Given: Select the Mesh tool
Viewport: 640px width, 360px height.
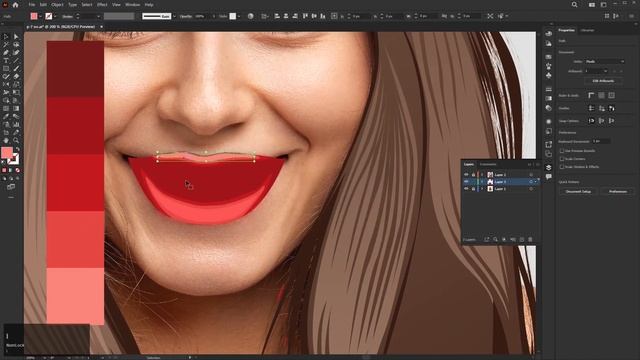Looking at the screenshot, I should pos(6,109).
